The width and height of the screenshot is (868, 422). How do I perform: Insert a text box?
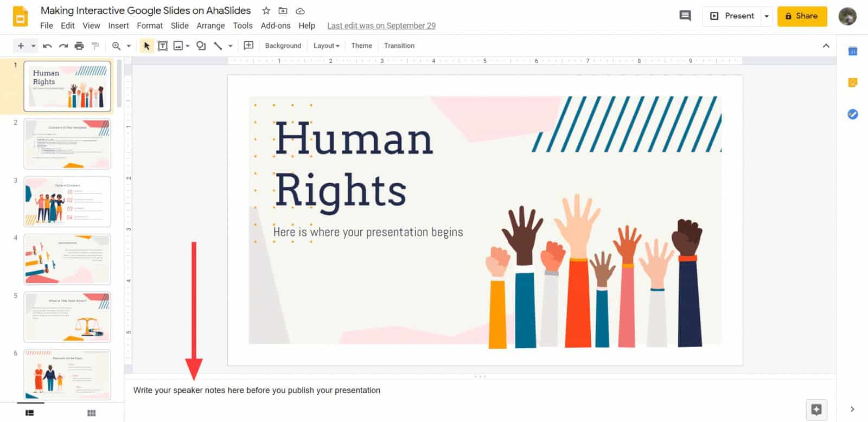(x=162, y=46)
